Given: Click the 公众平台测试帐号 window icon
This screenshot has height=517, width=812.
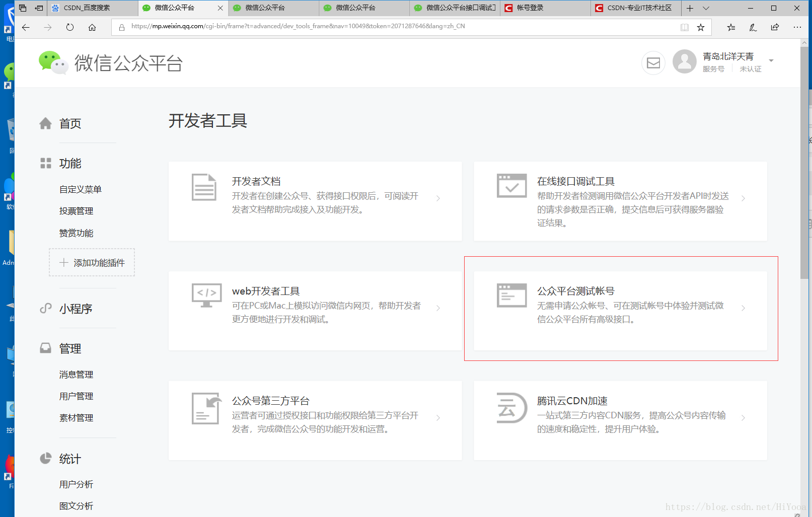Looking at the screenshot, I should [511, 296].
